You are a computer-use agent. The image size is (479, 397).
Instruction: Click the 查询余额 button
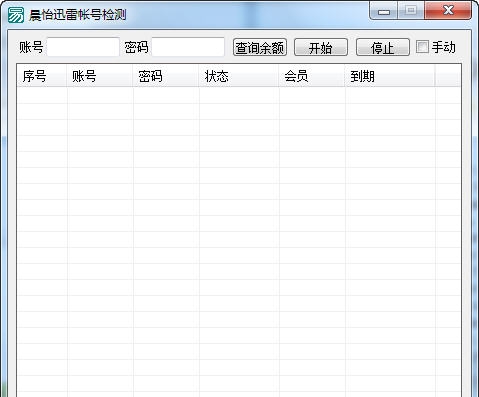260,47
